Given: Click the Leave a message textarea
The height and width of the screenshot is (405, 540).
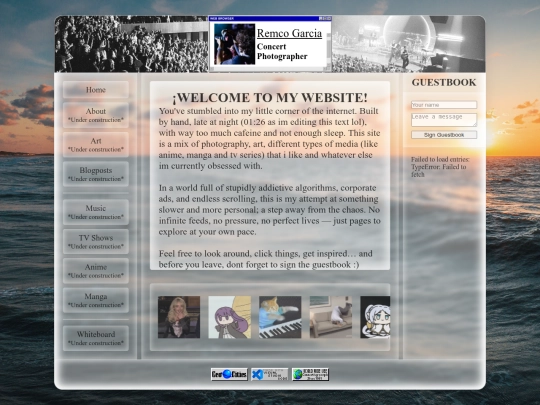Looking at the screenshot, I should 444,120.
